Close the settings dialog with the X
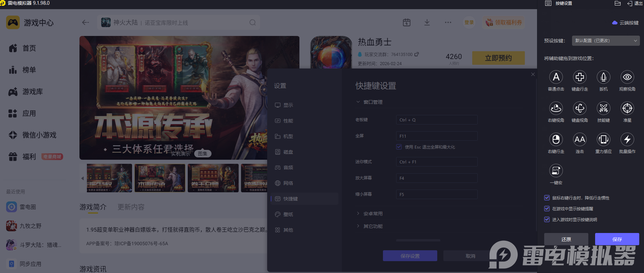The image size is (644, 273). tap(533, 74)
